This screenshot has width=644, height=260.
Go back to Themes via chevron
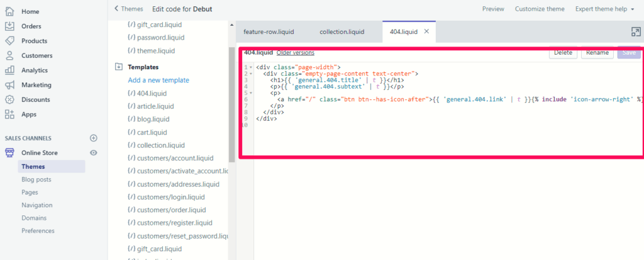pos(116,9)
